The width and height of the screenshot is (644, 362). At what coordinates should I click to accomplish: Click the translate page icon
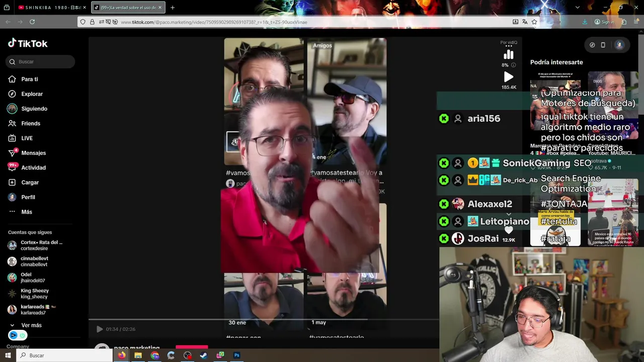point(525,22)
